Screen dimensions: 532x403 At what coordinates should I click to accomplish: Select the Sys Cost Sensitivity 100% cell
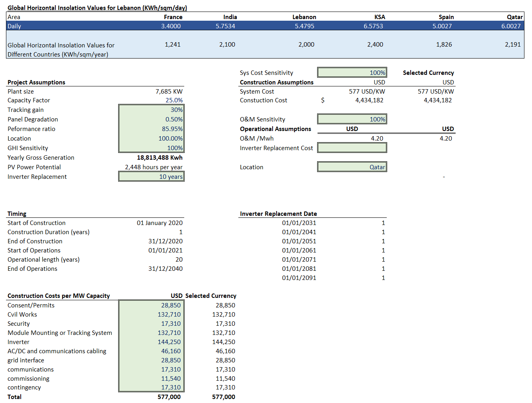[352, 72]
